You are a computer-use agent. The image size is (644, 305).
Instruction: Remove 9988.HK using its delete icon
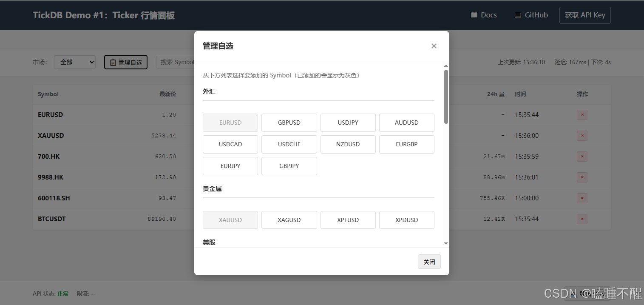[582, 177]
